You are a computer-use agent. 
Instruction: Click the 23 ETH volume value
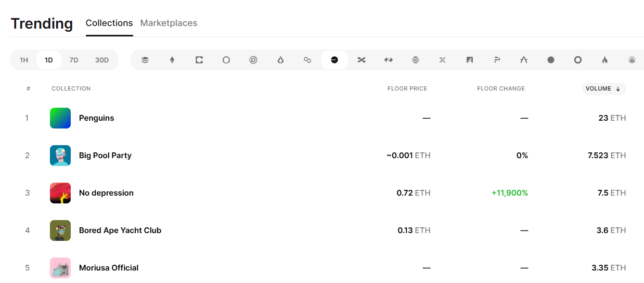[x=612, y=118]
